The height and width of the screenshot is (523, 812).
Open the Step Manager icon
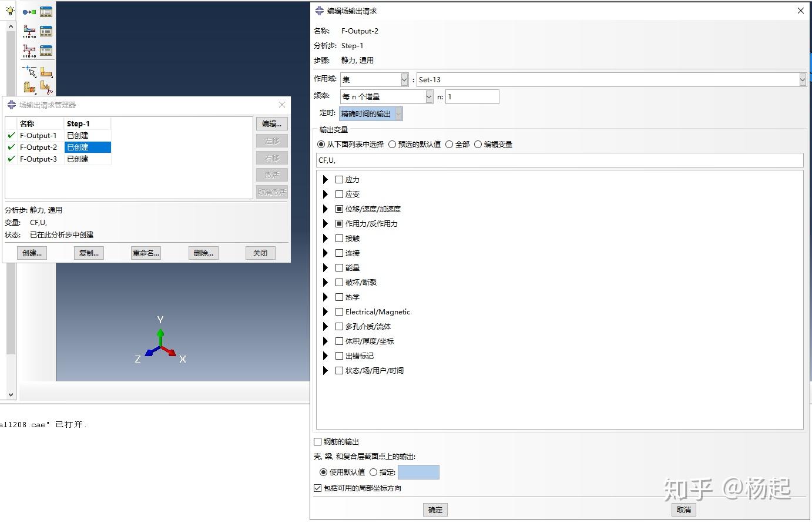coord(46,12)
